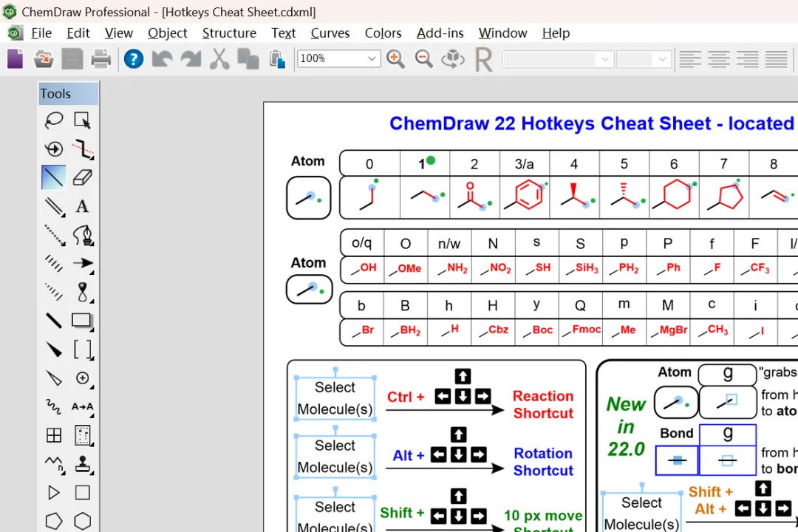
Task: Open the font size dropdown
Action: [x=661, y=59]
